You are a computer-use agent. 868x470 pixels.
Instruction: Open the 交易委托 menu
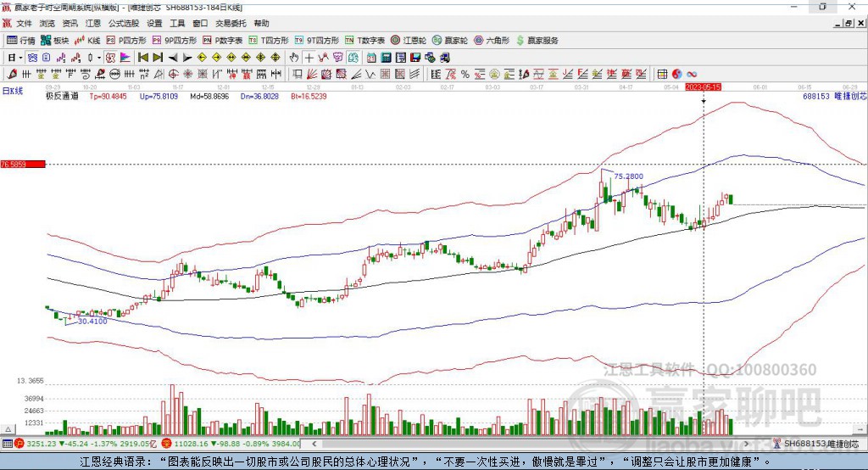coord(231,23)
